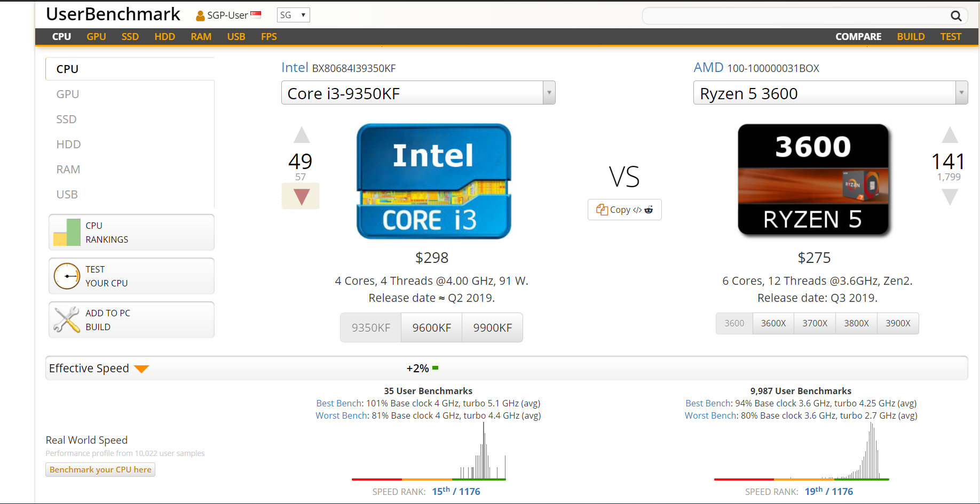Image resolution: width=980 pixels, height=504 pixels.
Task: Click the Add to PC Build button
Action: 131,320
